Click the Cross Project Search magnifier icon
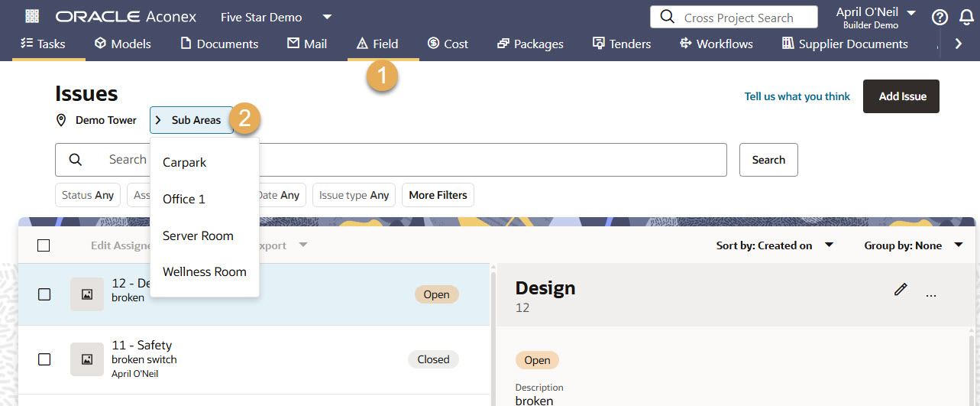The image size is (980, 406). tap(668, 17)
